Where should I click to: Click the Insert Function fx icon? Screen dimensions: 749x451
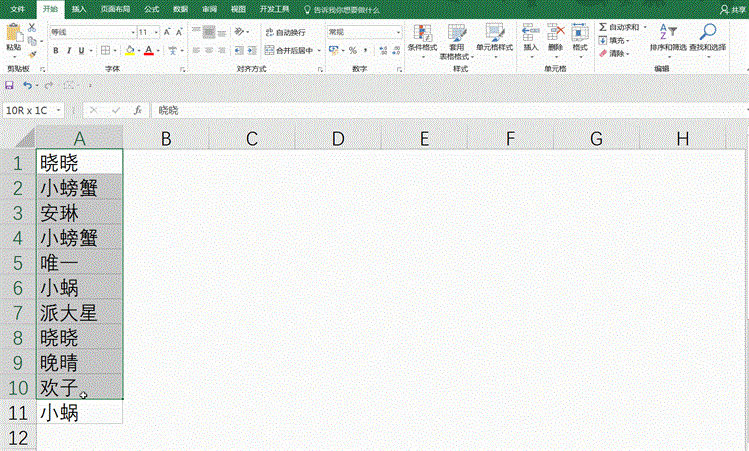pos(139,110)
